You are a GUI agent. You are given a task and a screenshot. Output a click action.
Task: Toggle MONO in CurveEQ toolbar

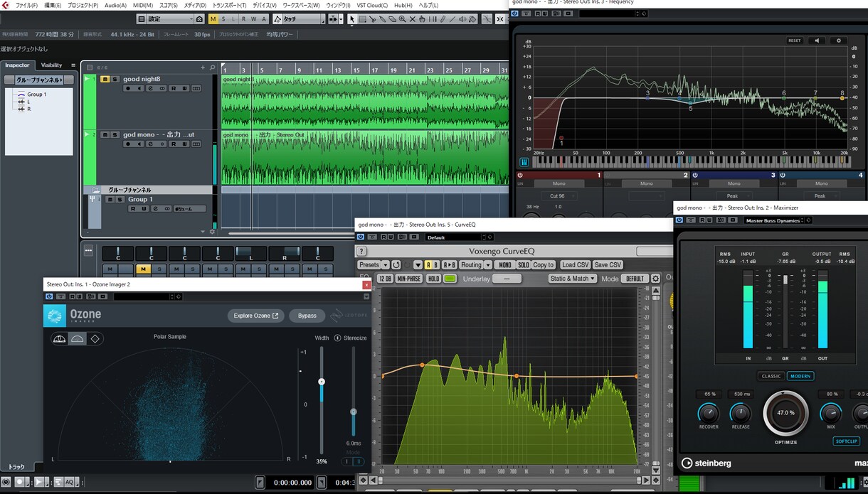point(504,265)
